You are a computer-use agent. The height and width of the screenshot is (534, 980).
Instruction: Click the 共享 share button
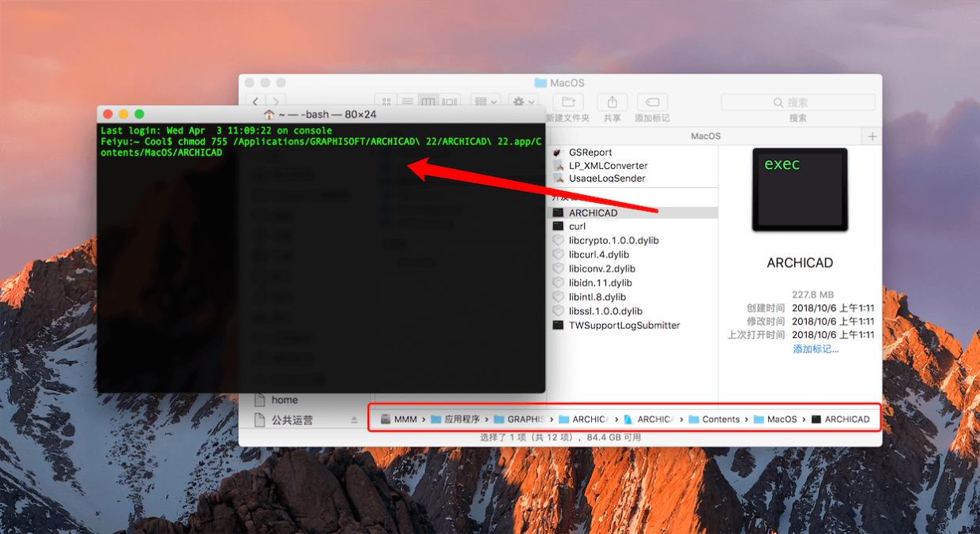[612, 103]
